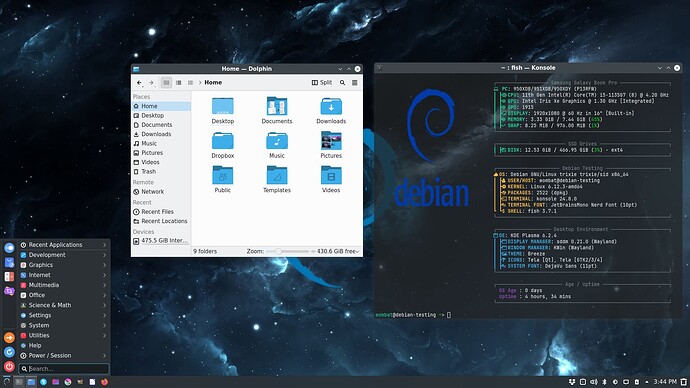Image resolution: width=690 pixels, height=388 pixels.
Task: Expand the Power / Session submenu arrow
Action: pyautogui.click(x=105, y=355)
